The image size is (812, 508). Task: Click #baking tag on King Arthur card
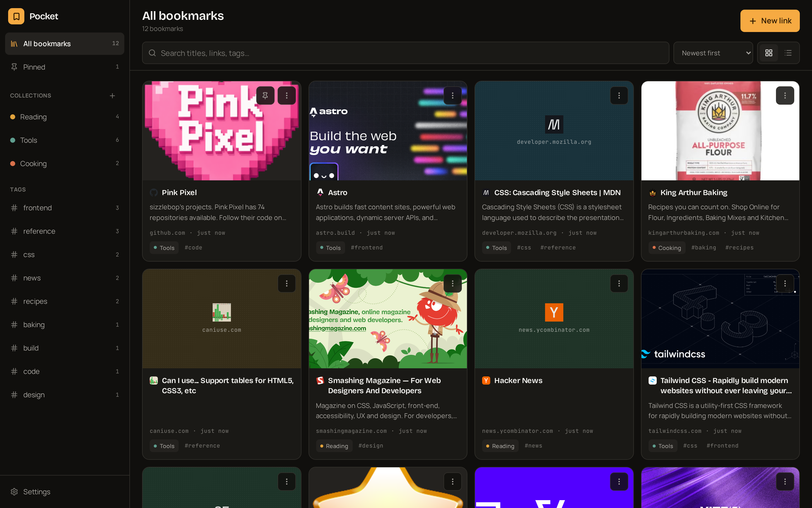tap(704, 248)
